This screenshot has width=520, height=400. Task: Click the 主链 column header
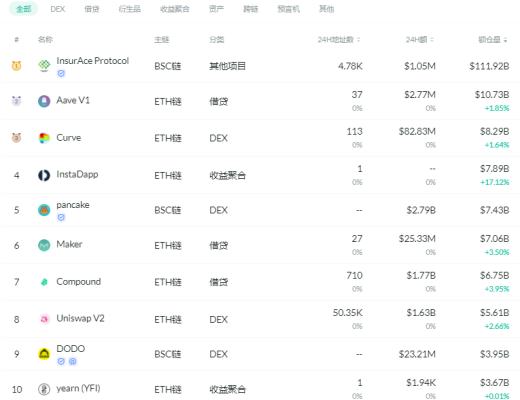tap(162, 40)
